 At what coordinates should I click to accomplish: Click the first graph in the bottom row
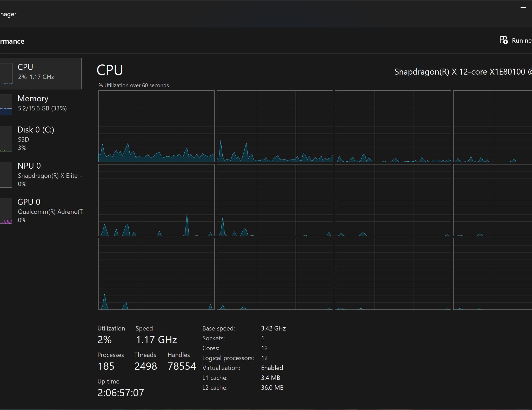point(156,274)
